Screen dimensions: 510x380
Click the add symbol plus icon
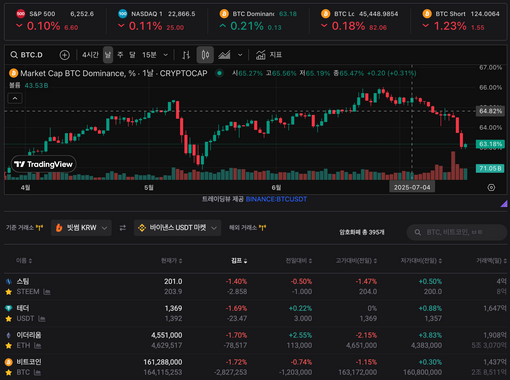point(65,55)
